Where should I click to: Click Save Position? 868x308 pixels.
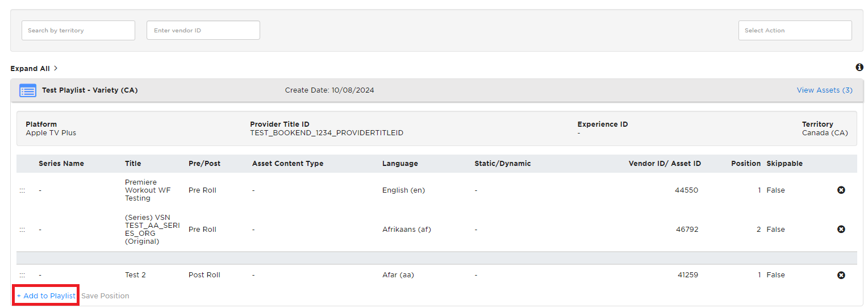pos(105,295)
